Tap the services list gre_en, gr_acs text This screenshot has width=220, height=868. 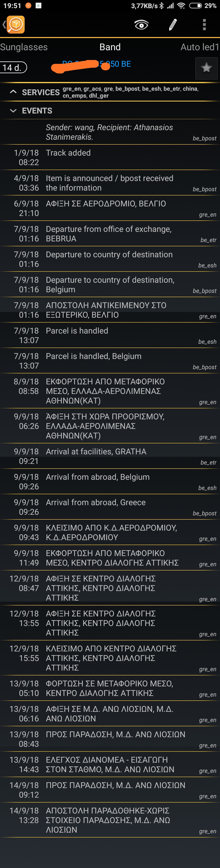coord(130,92)
